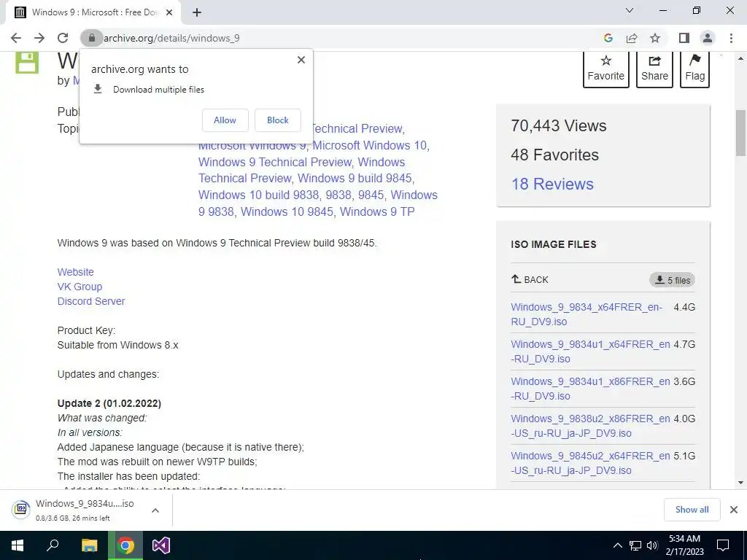Reload the archive.org page

63,38
